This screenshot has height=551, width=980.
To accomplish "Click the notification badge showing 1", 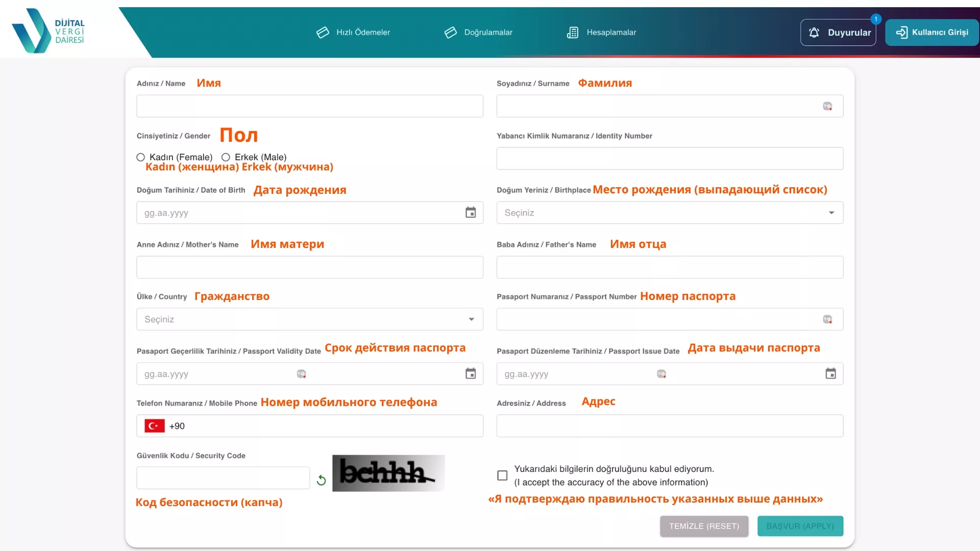I will point(876,19).
